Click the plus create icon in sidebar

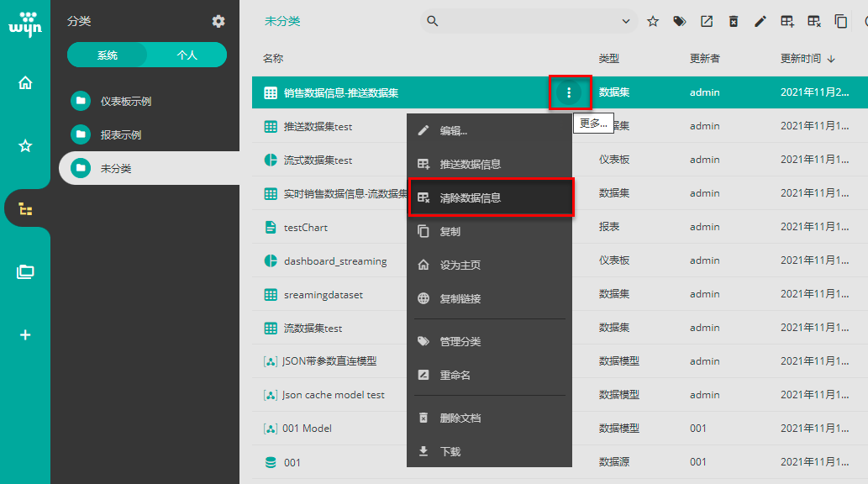(25, 334)
